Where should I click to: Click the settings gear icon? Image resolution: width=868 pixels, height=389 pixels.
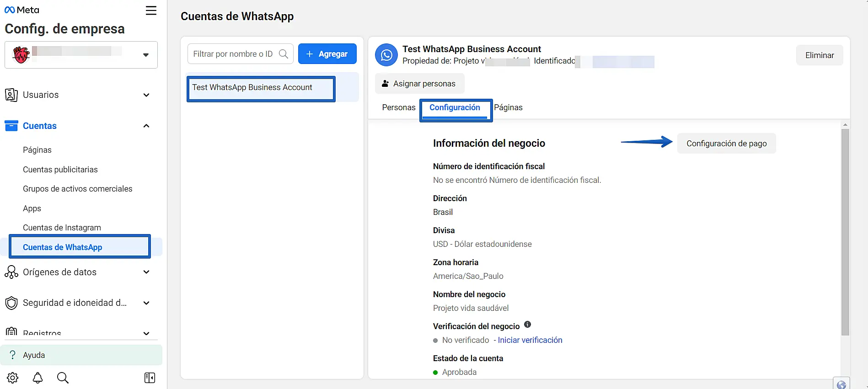(13, 378)
